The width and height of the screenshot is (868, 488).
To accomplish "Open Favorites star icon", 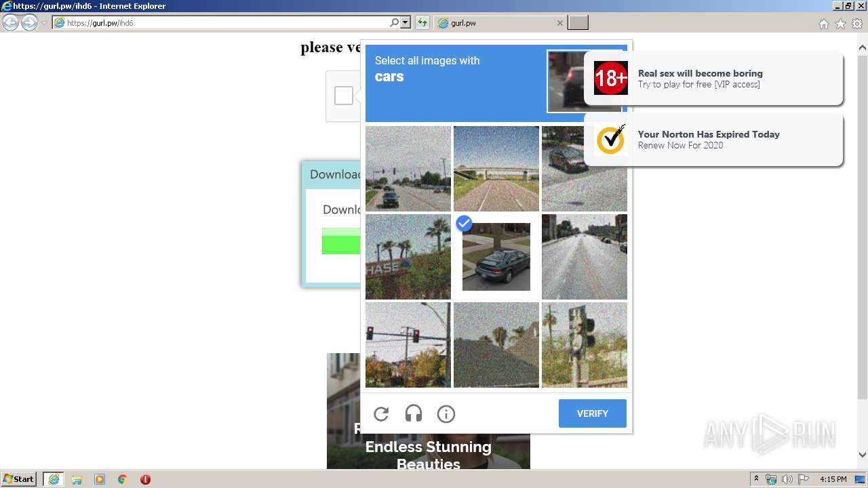I will point(840,24).
